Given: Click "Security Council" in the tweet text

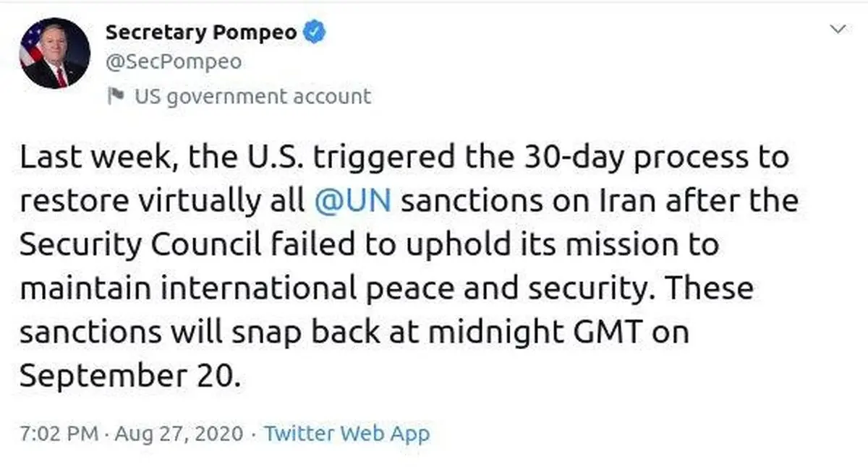Looking at the screenshot, I should 140,244.
